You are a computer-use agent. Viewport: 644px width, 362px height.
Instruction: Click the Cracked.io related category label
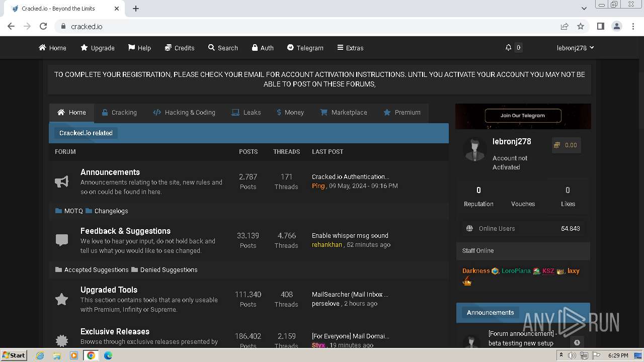pos(86,133)
